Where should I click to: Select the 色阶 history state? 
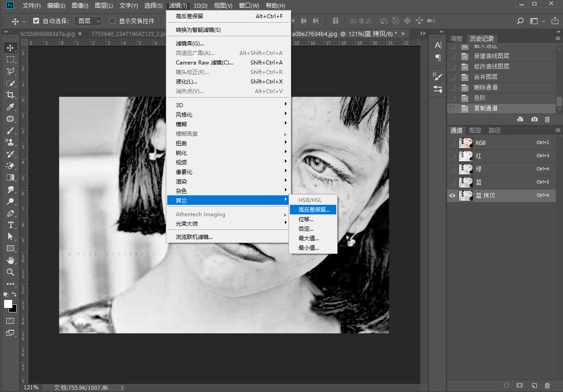click(x=480, y=98)
